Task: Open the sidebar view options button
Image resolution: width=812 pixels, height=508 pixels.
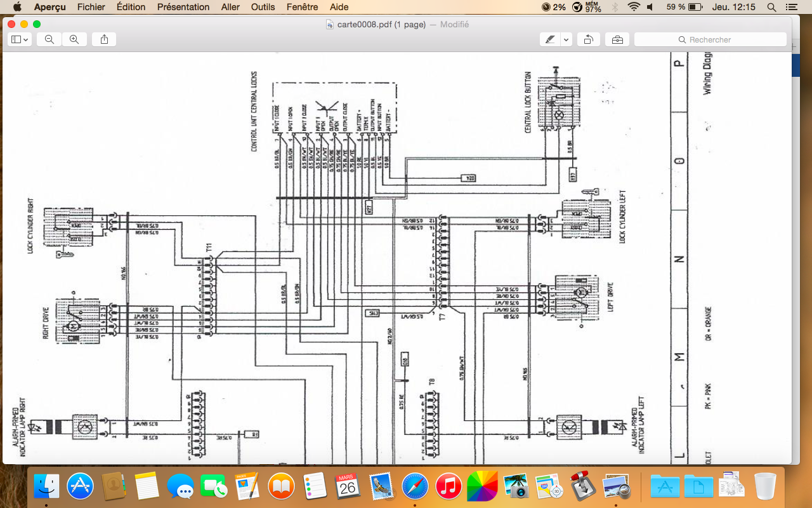Action: [x=20, y=39]
